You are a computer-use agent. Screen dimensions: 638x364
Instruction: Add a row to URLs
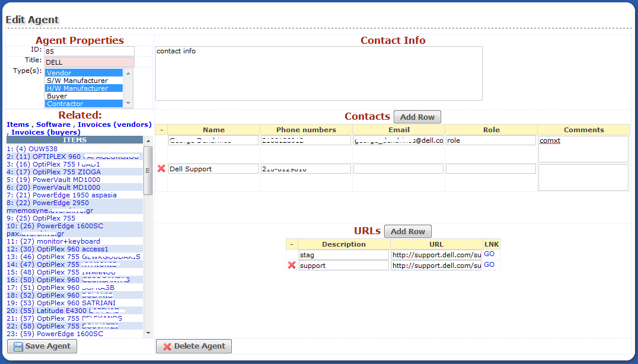tap(408, 231)
